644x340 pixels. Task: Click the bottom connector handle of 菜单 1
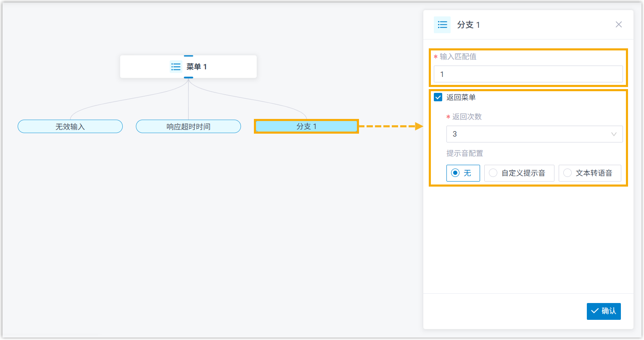coord(188,78)
